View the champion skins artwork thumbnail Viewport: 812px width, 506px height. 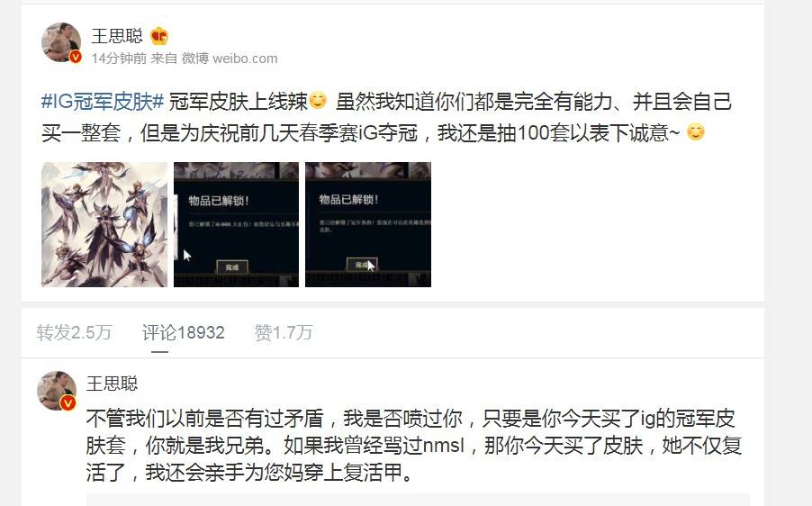point(104,224)
